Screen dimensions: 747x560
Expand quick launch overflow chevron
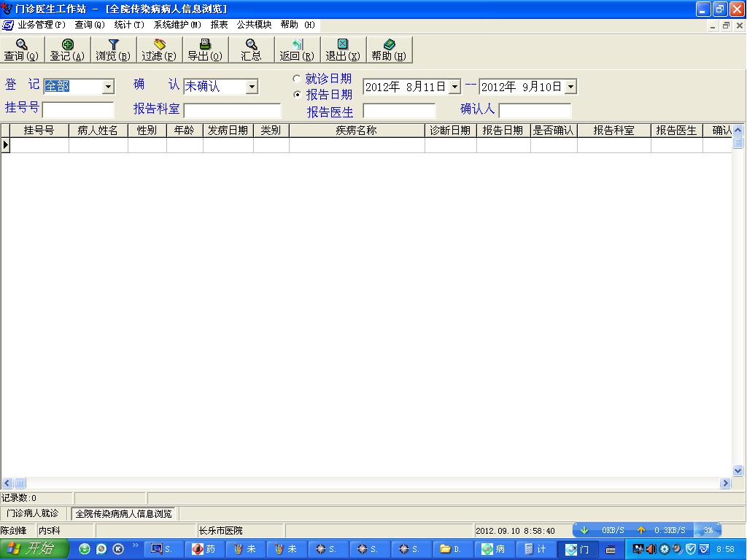[135, 545]
